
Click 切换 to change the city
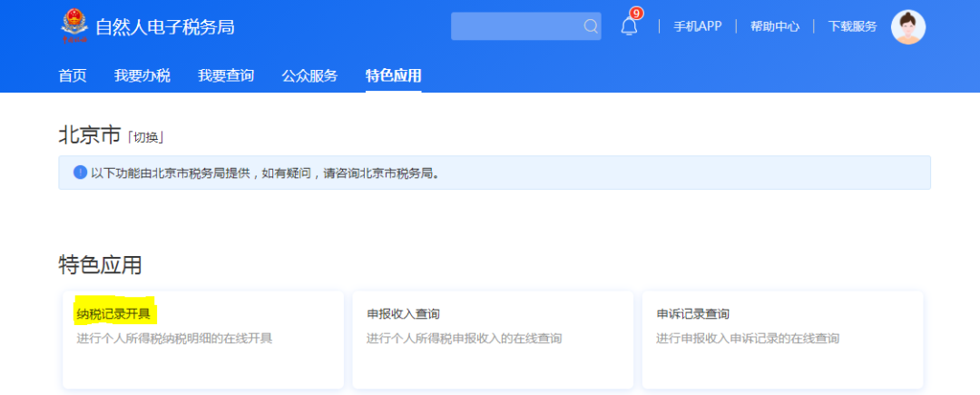click(146, 138)
